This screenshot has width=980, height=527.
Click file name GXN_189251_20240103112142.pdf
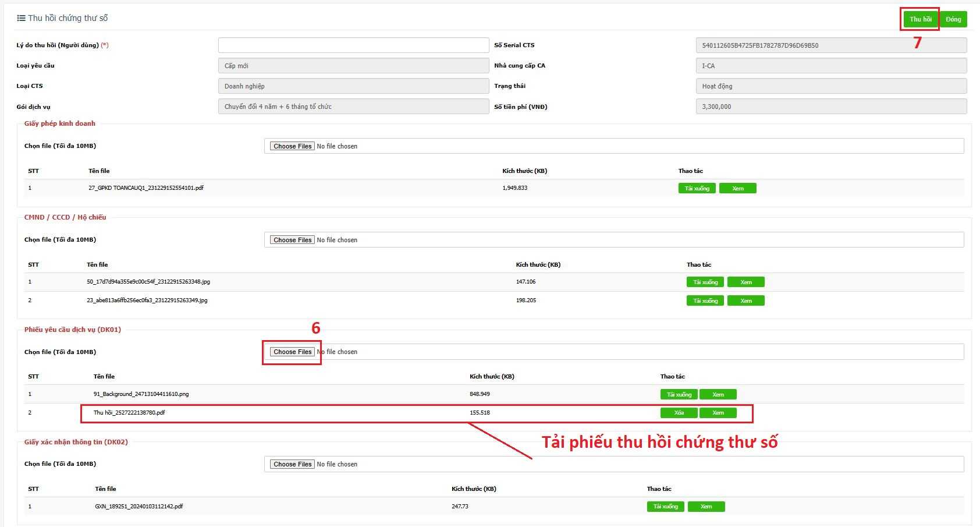pyautogui.click(x=139, y=507)
